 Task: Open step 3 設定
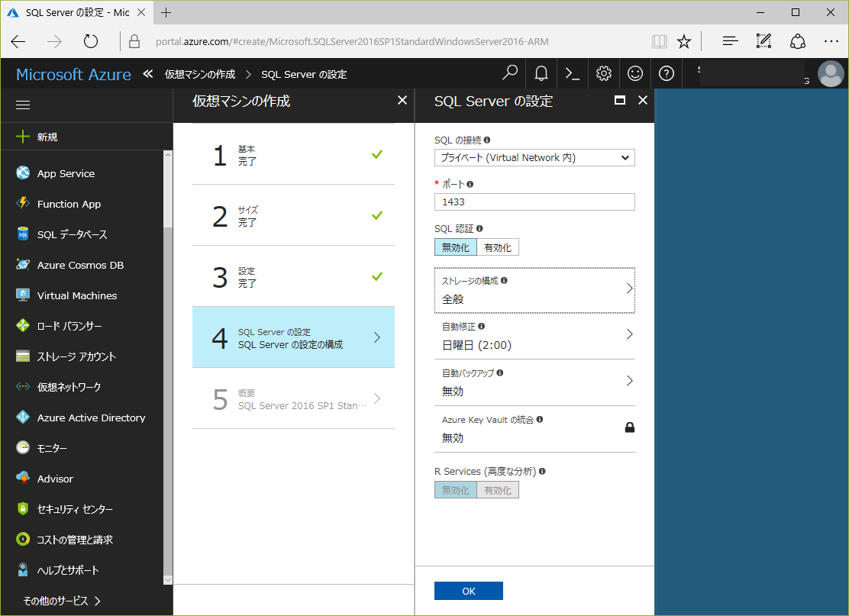293,276
